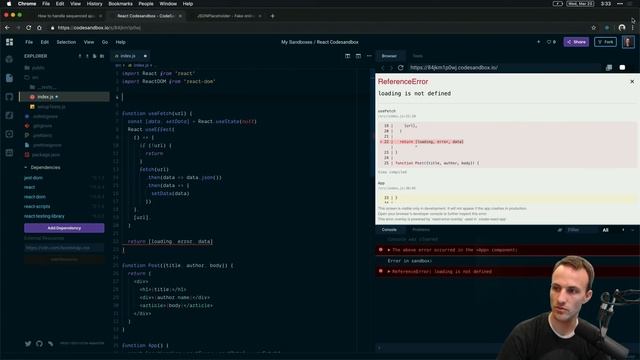
Task: Click the feedback icon in the sidebar footer
Action: coord(51,344)
